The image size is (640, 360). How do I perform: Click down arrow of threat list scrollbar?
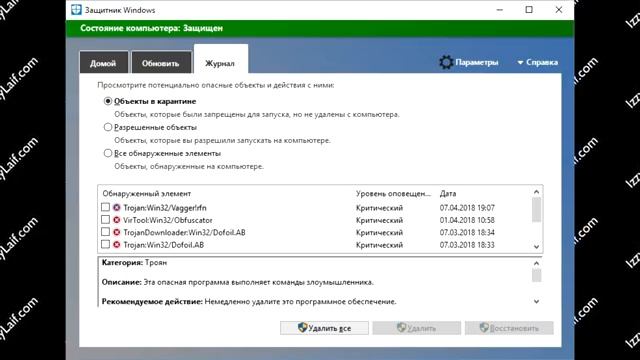536,247
